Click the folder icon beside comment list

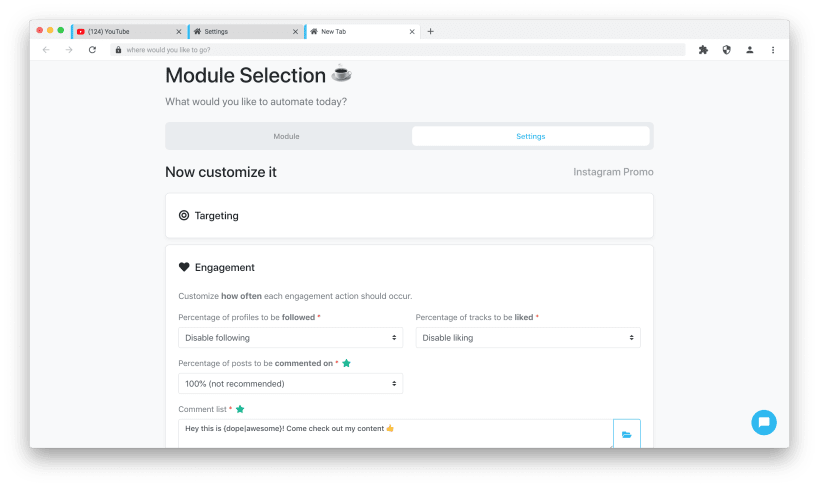(626, 434)
